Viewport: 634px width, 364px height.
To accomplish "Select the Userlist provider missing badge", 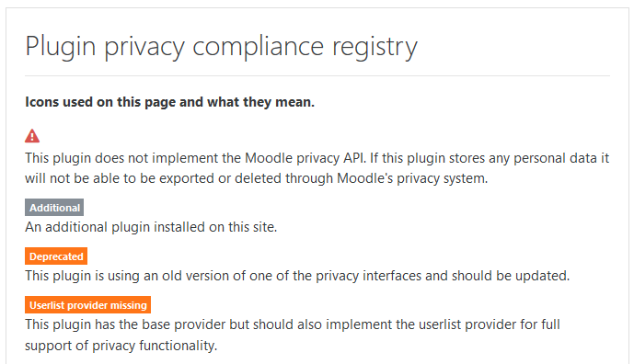I will 87,305.
